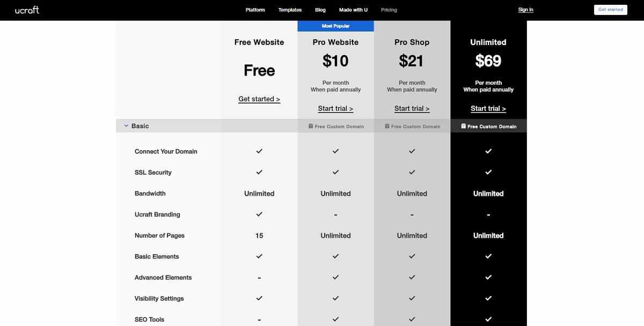The width and height of the screenshot is (644, 326).
Task: Start trial for Pro Website plan
Action: pos(335,109)
